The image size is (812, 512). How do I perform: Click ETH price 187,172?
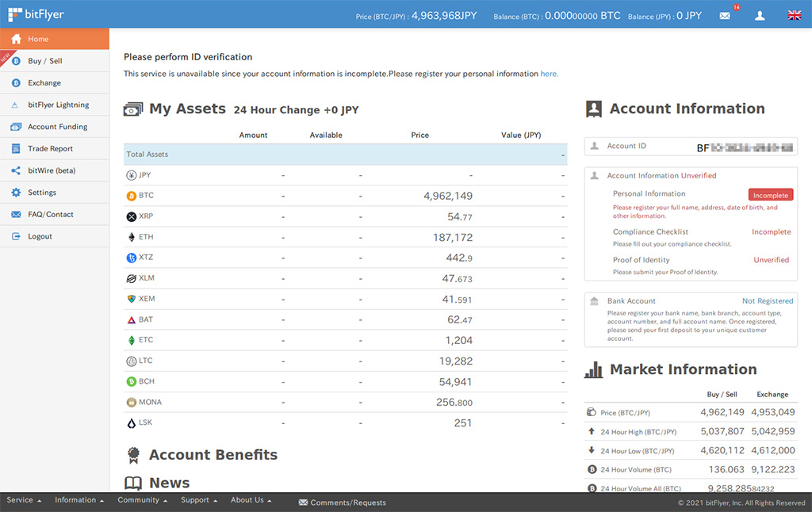[453, 238]
